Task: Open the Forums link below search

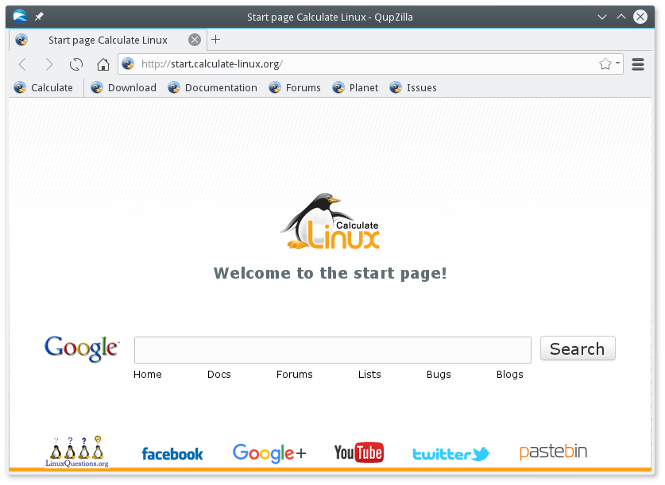Action: click(294, 374)
